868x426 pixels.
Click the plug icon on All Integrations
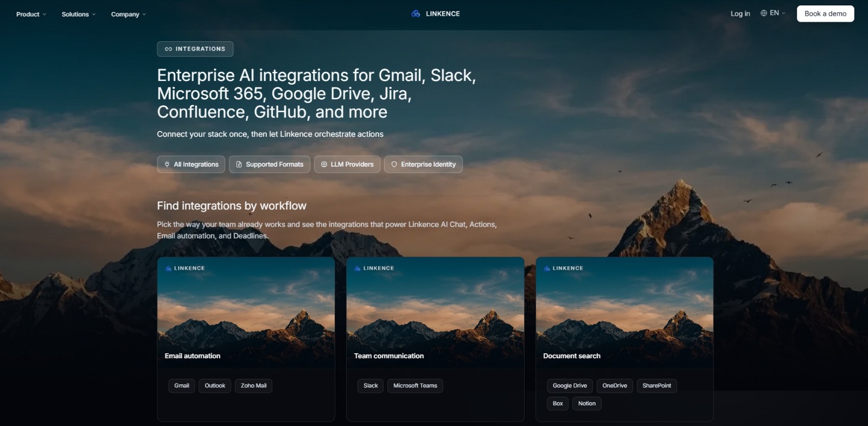[167, 164]
